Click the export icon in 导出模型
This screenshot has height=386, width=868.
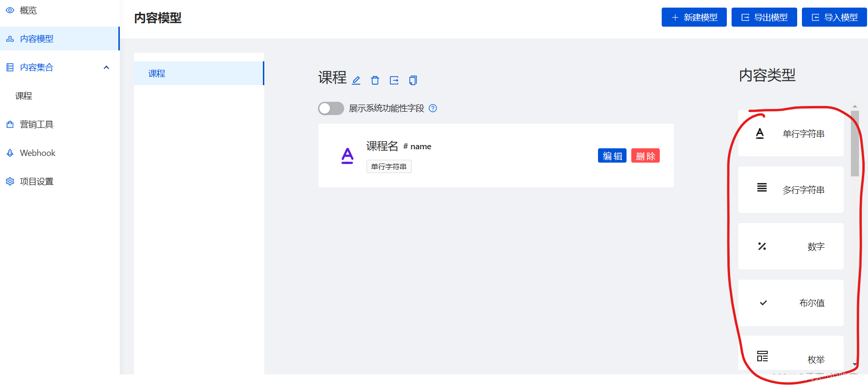745,18
